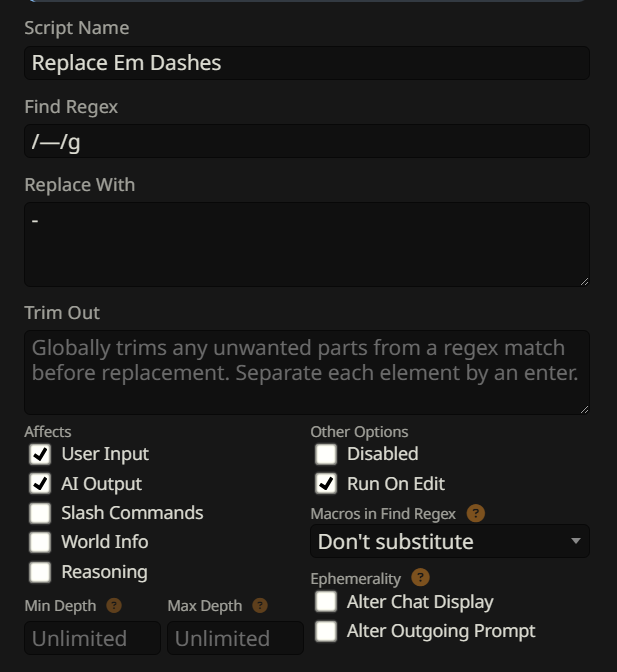The height and width of the screenshot is (672, 617).
Task: Click the Min Depth input box
Action: click(x=92, y=638)
